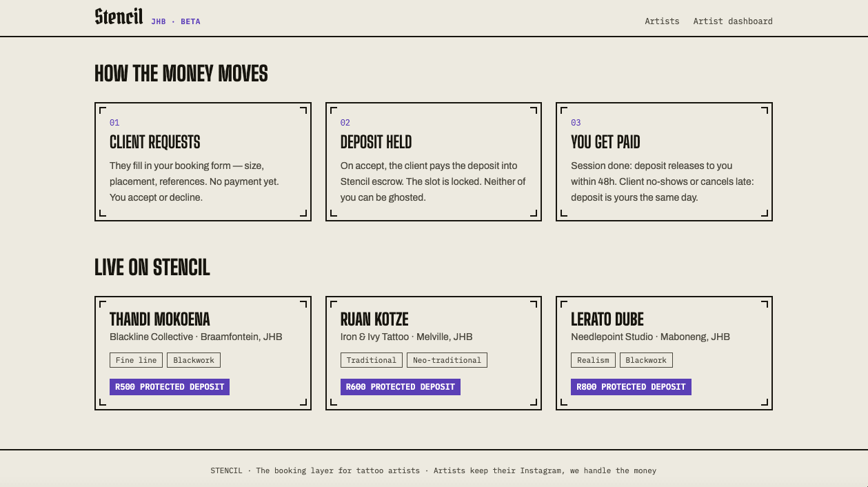This screenshot has height=487, width=868.
Task: Click Iron & Ivy Tattoo · Melville, JHB text
Action: 407,337
